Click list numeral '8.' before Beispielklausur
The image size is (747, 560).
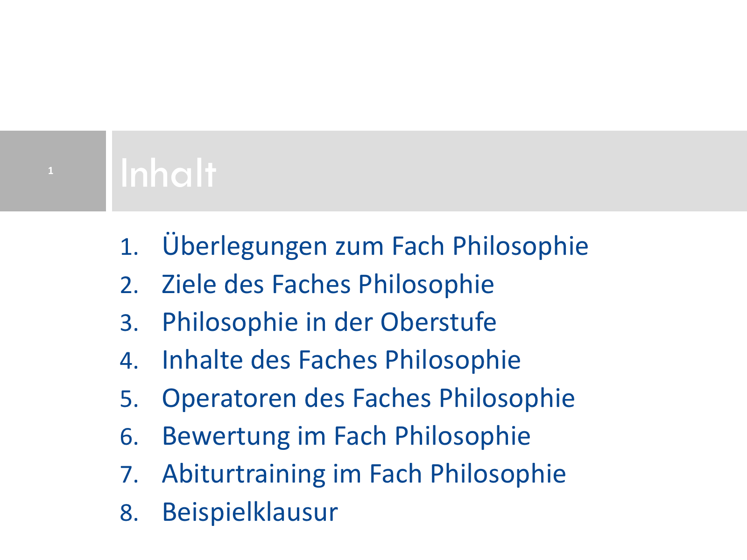pyautogui.click(x=129, y=513)
